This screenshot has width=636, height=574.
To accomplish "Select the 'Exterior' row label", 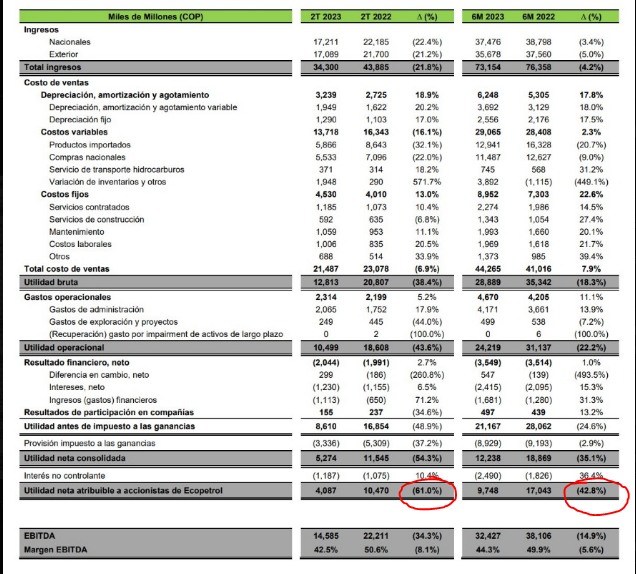I will coord(64,54).
